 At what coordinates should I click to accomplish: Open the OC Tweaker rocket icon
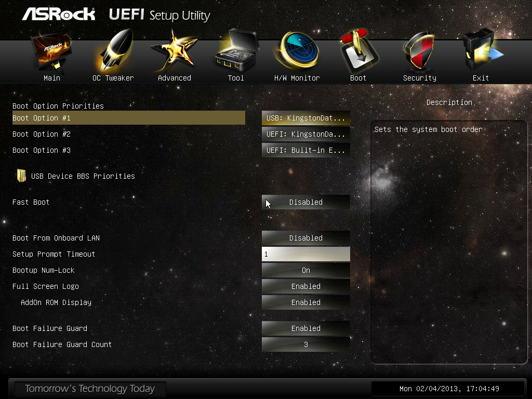(113, 50)
